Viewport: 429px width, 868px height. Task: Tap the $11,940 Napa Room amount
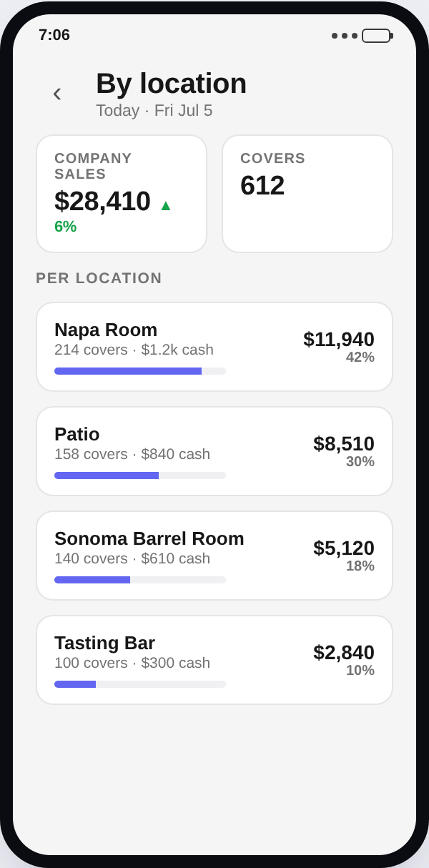339,340
